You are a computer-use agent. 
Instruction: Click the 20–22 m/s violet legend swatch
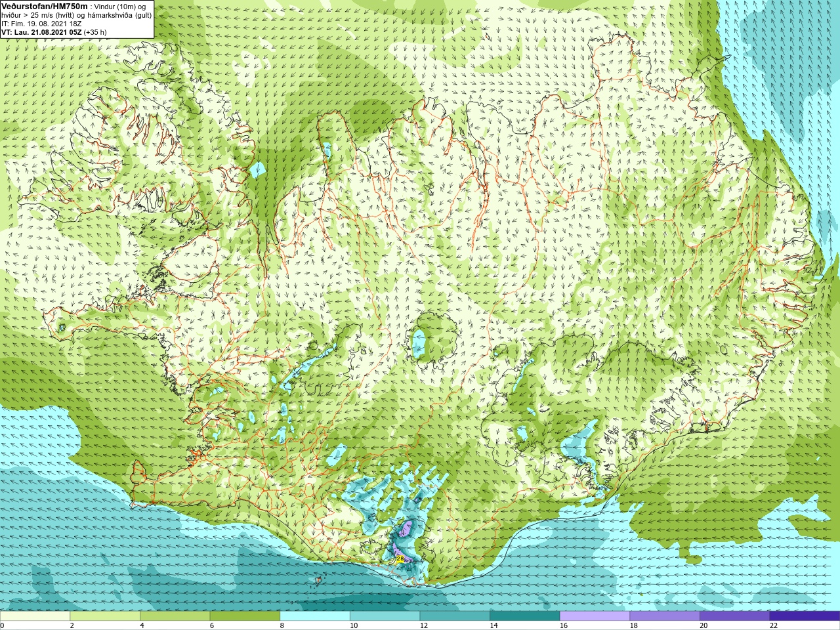click(735, 616)
